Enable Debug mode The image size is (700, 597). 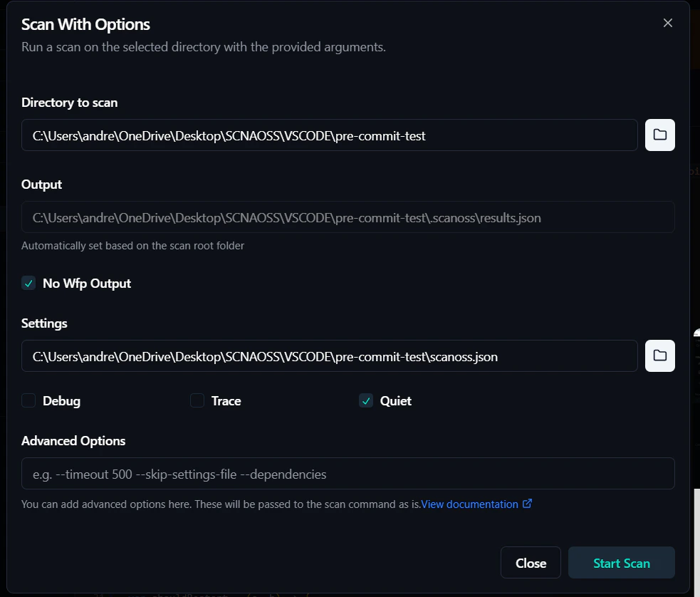coord(28,400)
